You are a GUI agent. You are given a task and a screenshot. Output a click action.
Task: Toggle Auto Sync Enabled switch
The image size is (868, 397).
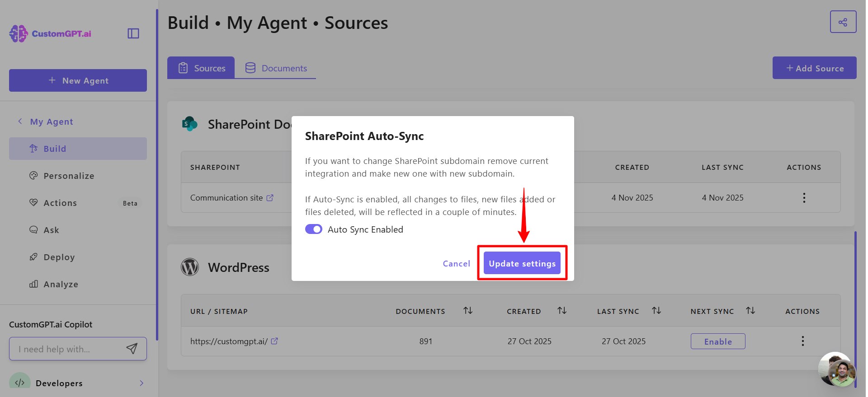tap(313, 229)
